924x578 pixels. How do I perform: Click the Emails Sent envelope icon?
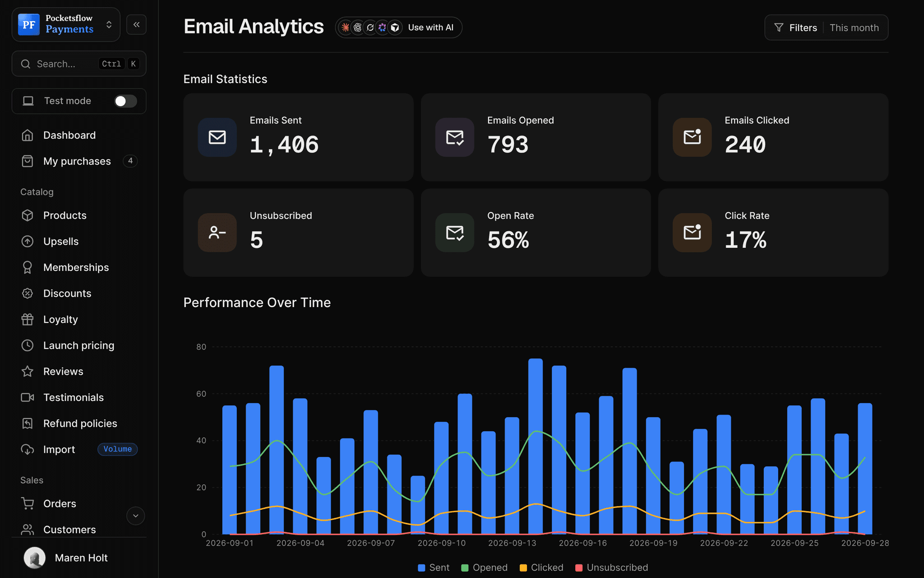217,137
